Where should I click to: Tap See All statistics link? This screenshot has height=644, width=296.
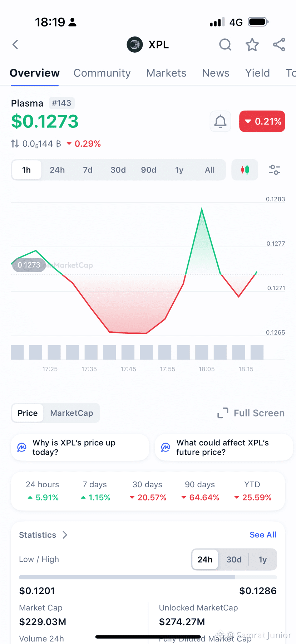point(263,535)
